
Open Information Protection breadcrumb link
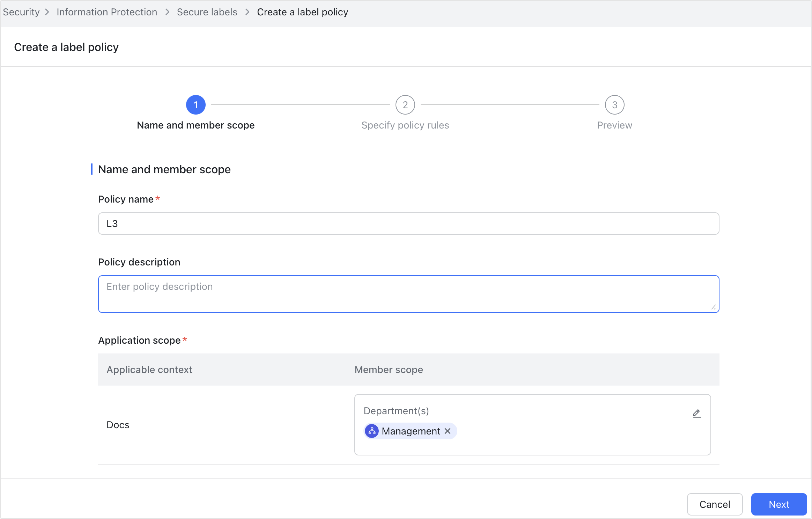[107, 12]
